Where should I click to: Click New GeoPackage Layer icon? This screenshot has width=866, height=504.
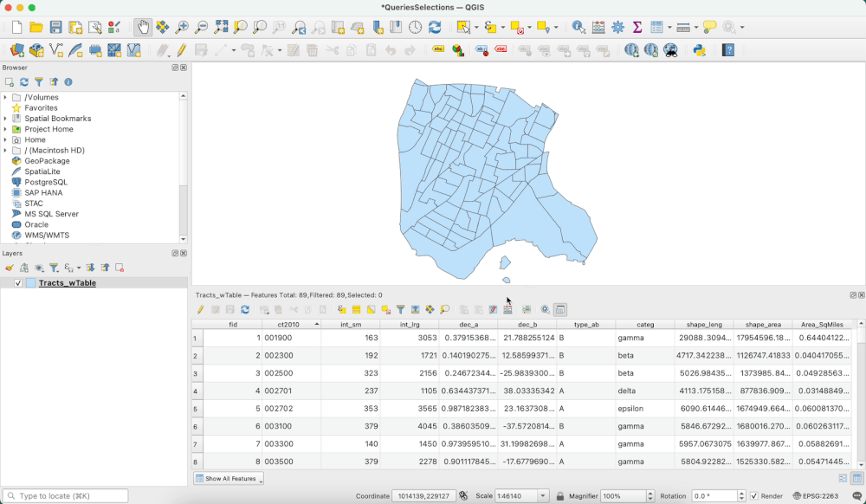pyautogui.click(x=36, y=50)
